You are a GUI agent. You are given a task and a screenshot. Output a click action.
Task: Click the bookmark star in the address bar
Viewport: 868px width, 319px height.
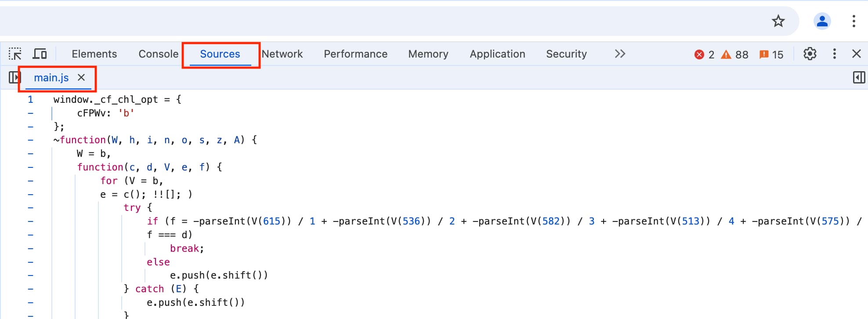778,21
